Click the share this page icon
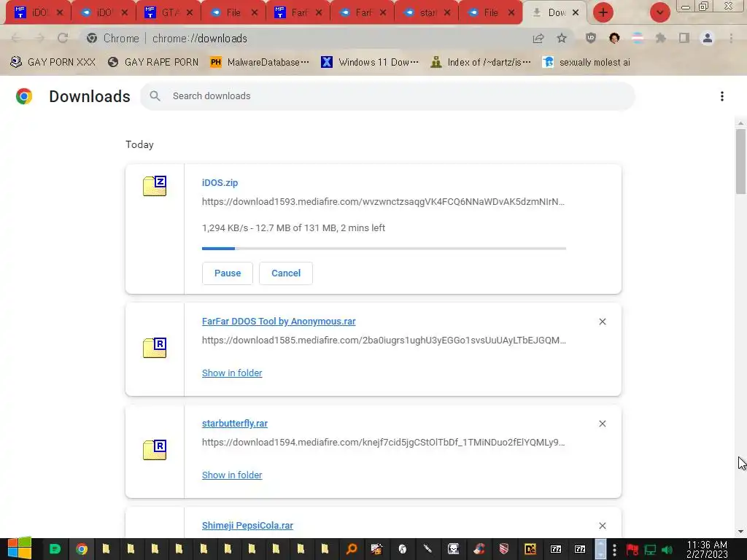747x560 pixels. click(x=538, y=38)
